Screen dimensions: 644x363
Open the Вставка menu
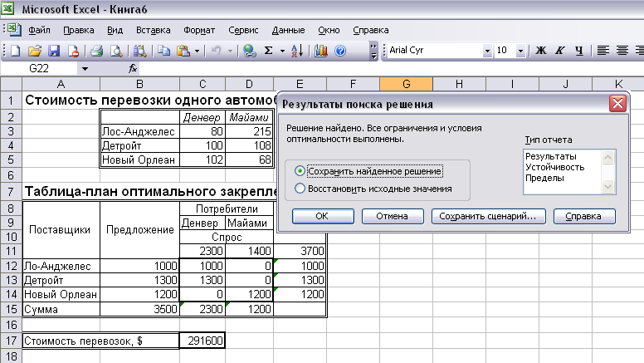point(154,30)
